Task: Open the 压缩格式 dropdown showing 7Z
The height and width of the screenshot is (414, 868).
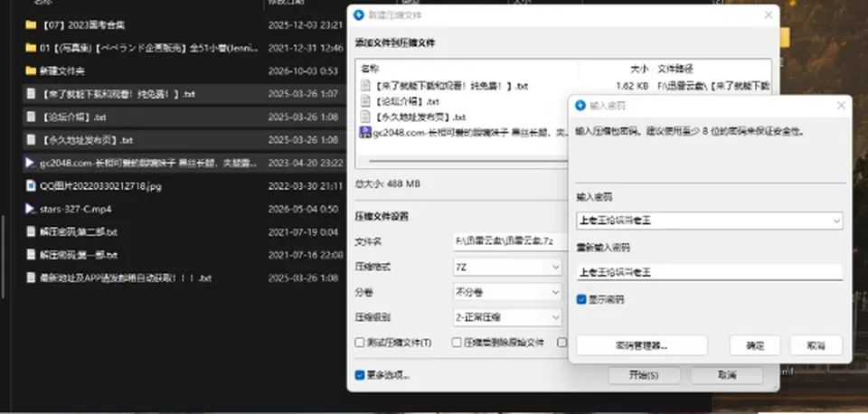Action: point(507,267)
